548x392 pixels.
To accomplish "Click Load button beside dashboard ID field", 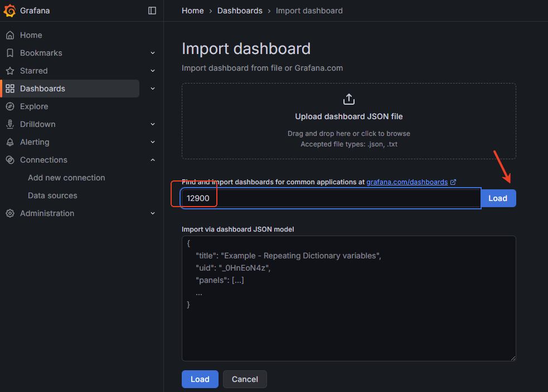I will pos(498,198).
